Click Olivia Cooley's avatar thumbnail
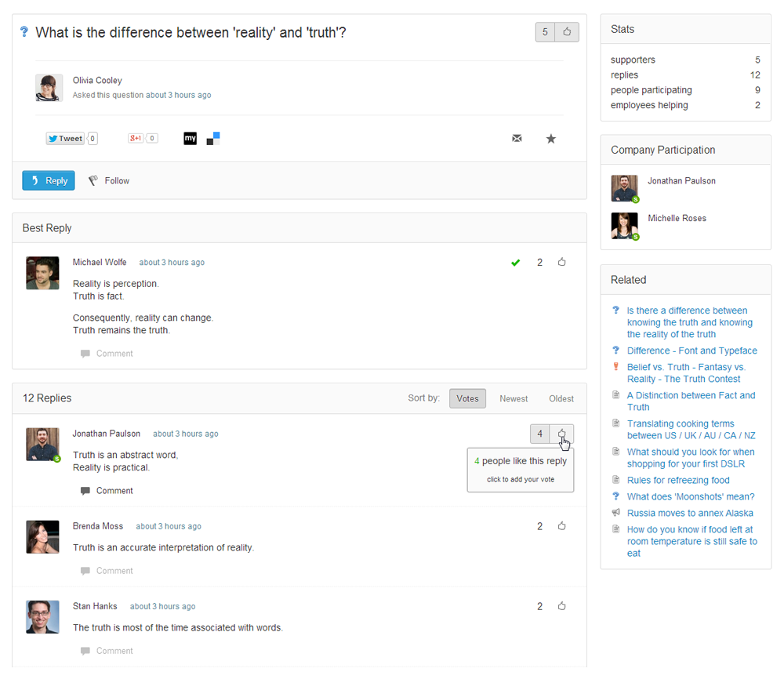 point(49,88)
